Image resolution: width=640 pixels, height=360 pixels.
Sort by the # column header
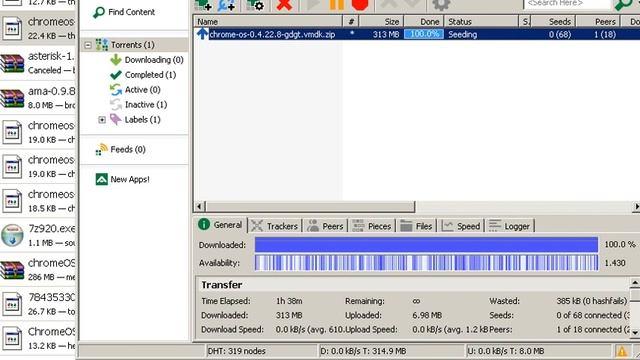pos(351,22)
